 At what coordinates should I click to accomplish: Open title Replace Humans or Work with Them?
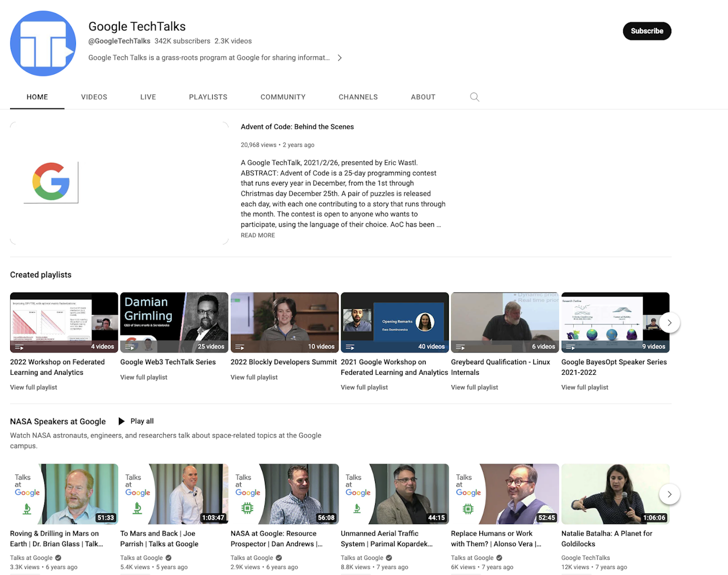tap(496, 539)
